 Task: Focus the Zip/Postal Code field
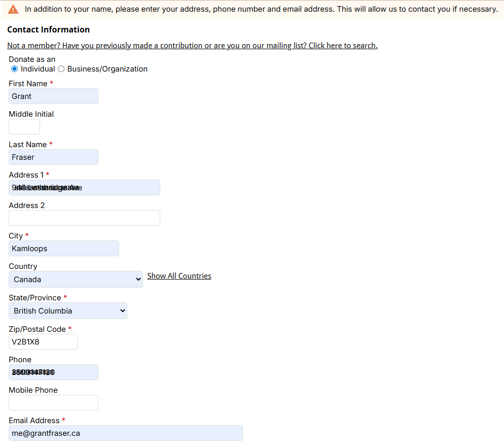tap(43, 342)
